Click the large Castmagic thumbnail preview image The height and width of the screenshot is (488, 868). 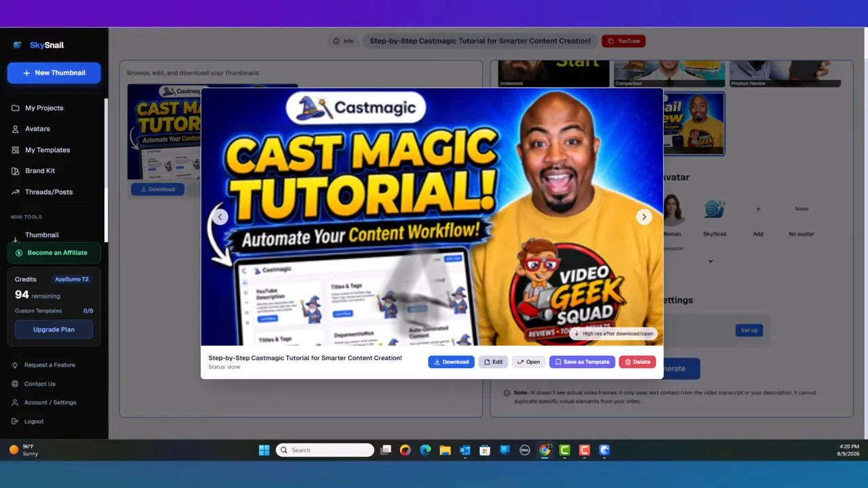pyautogui.click(x=432, y=217)
